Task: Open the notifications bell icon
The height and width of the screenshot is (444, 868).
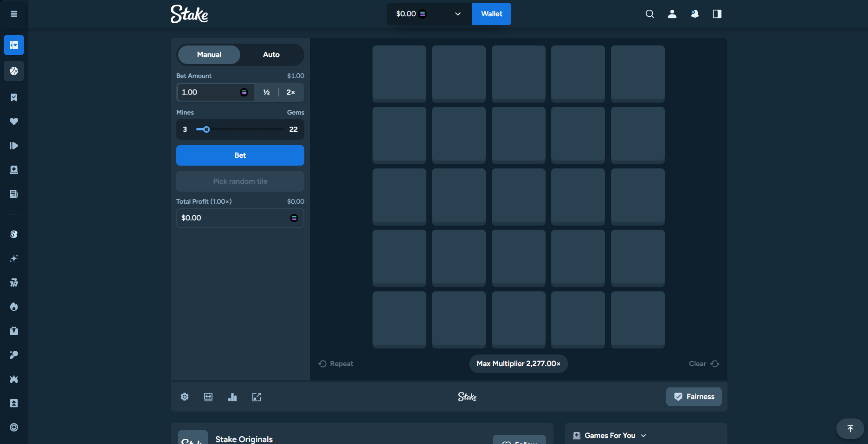Action: (x=694, y=14)
